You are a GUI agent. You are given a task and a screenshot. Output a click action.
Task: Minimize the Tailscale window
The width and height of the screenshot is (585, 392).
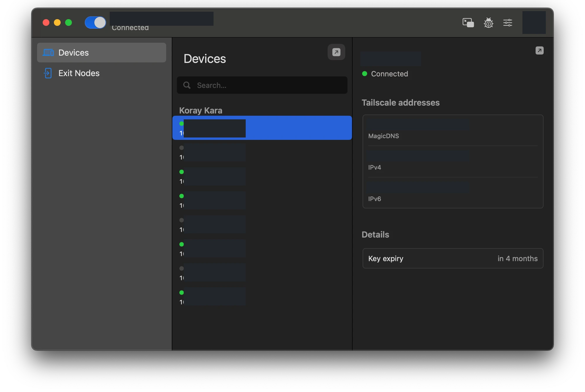[57, 23]
